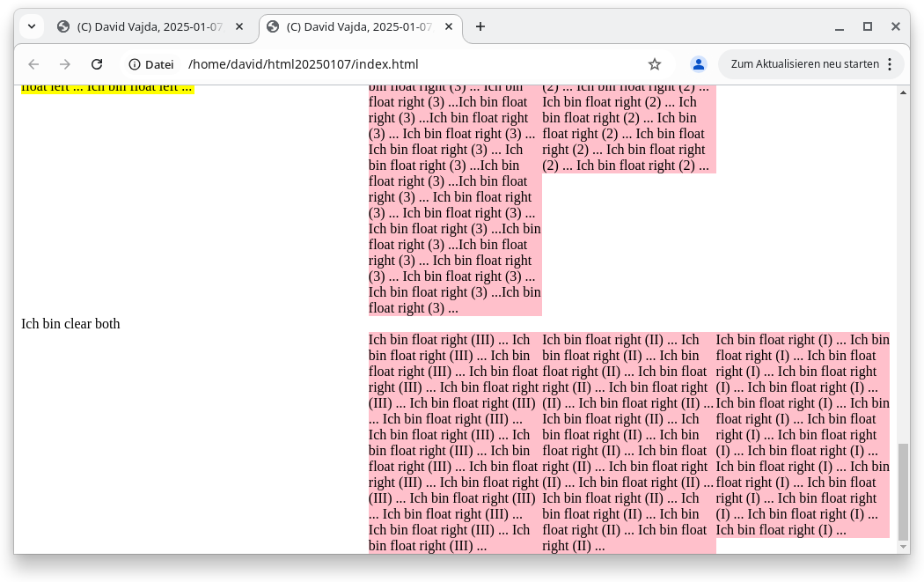
Task: Close the second David Vajda tab
Action: click(449, 26)
